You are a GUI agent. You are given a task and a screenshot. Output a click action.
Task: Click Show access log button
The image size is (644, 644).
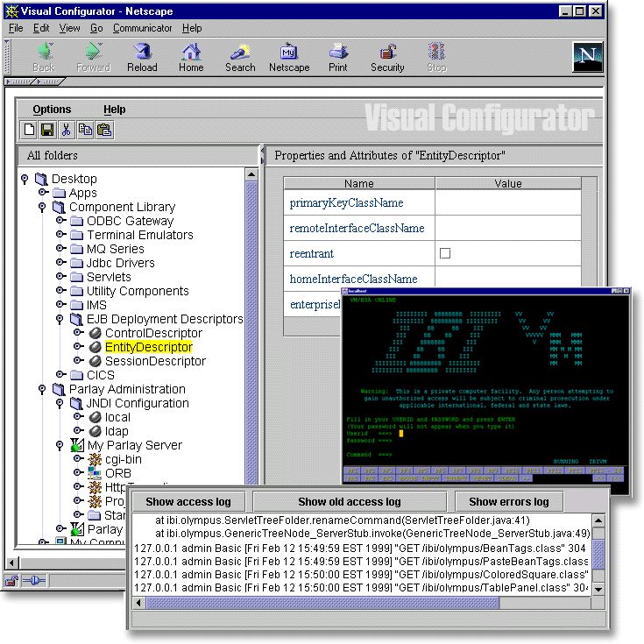coord(188,501)
